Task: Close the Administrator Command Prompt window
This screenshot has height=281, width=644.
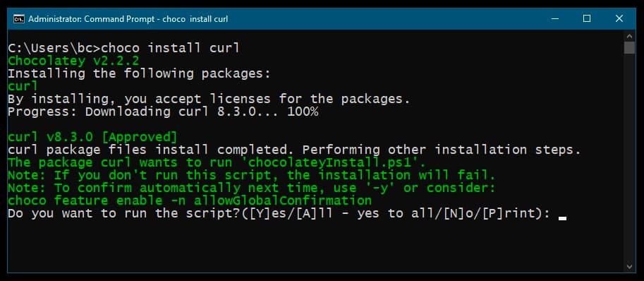Action: click(619, 19)
